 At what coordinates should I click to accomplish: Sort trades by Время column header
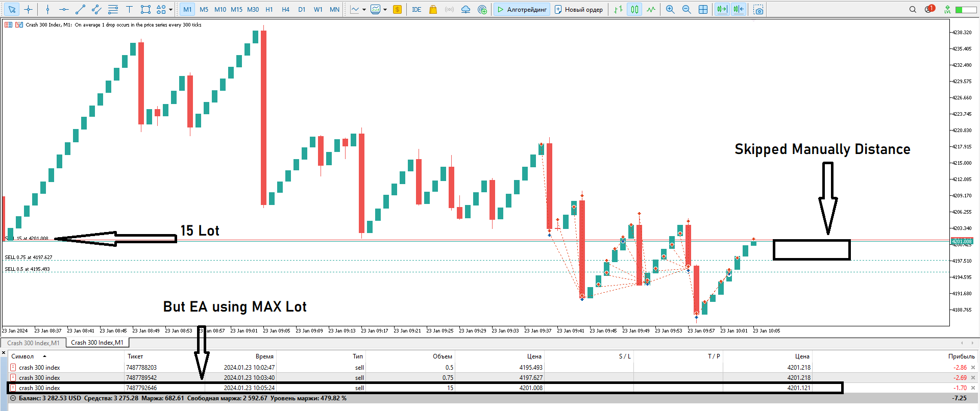coord(264,356)
